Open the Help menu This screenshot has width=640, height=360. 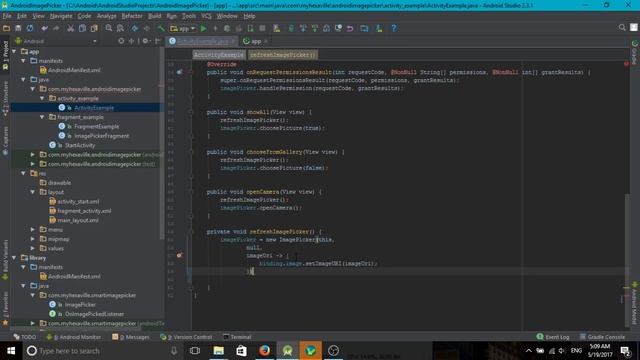[249, 16]
